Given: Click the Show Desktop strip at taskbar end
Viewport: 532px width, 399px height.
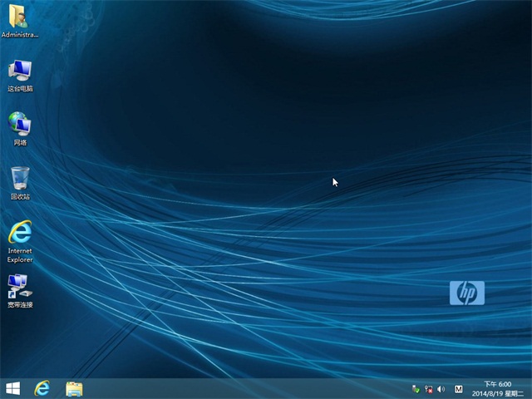Looking at the screenshot, I should click(x=530, y=388).
